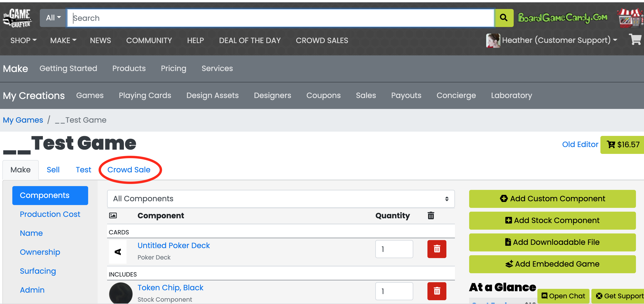Open the Untitled Poker Deck link
644x304 pixels.
click(x=173, y=245)
